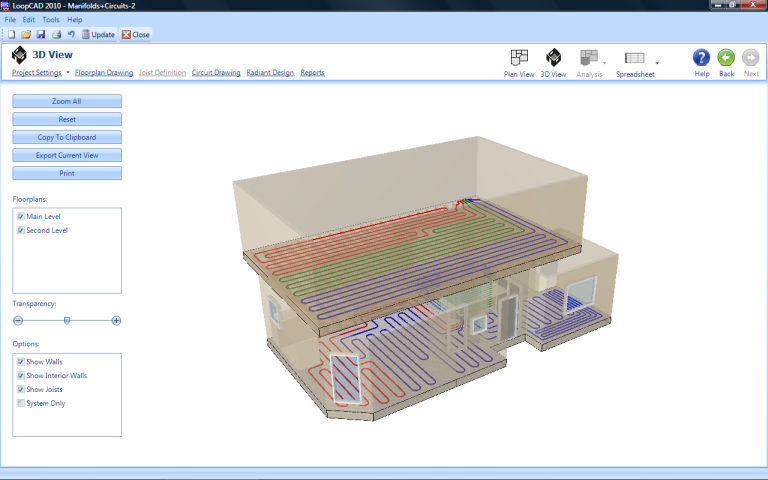Click the Reset button
Image resolution: width=768 pixels, height=480 pixels.
[x=67, y=119]
